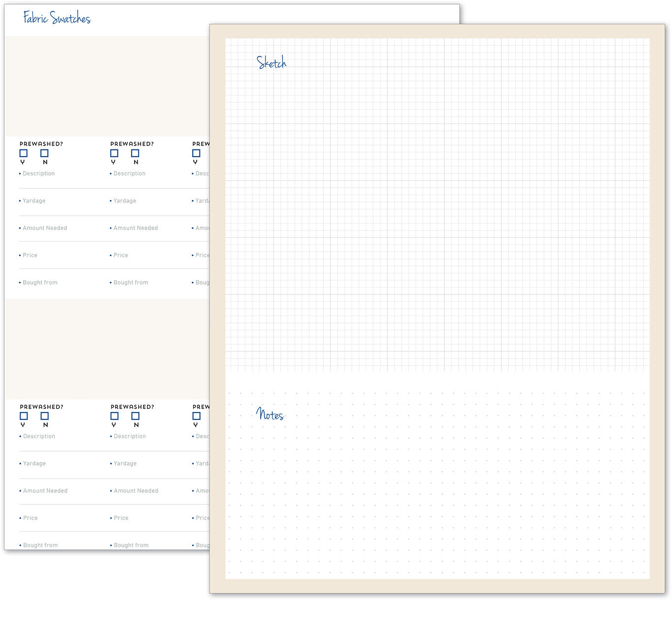The width and height of the screenshot is (672, 639).
Task: Click inside the dotted Notes area
Action: 438,492
